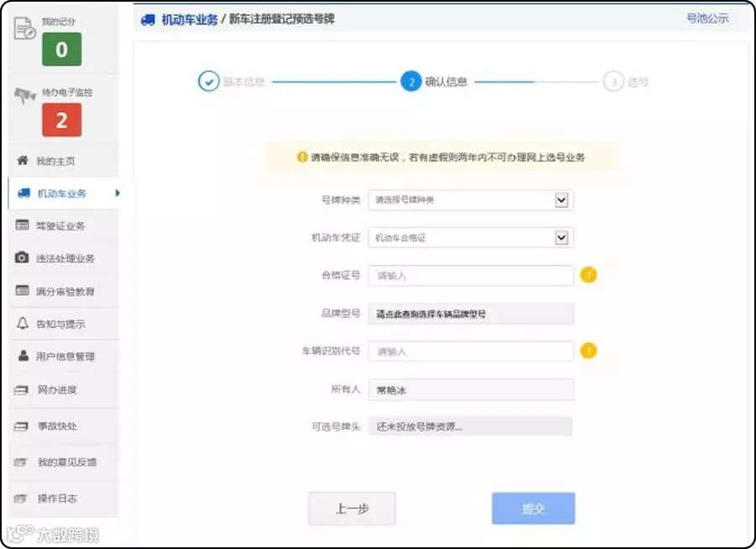756x549 pixels.
Task: Click the 我的记分 document icon
Action: (x=24, y=28)
